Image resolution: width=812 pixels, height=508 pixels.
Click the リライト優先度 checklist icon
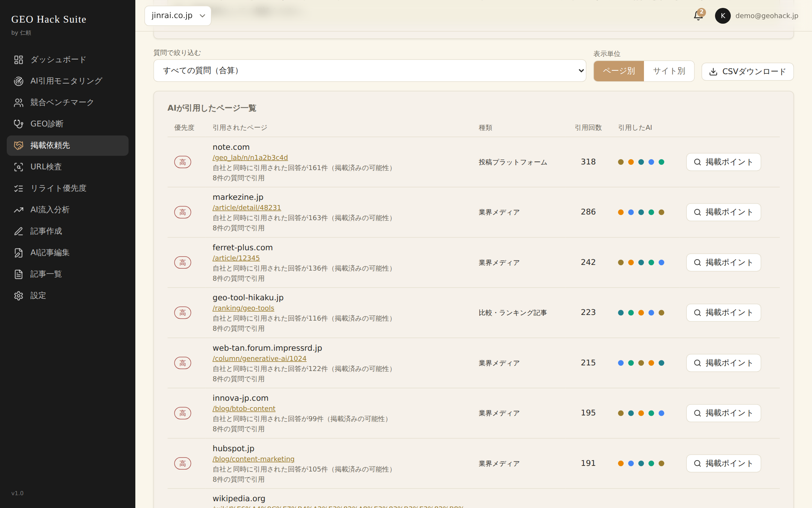pos(18,188)
